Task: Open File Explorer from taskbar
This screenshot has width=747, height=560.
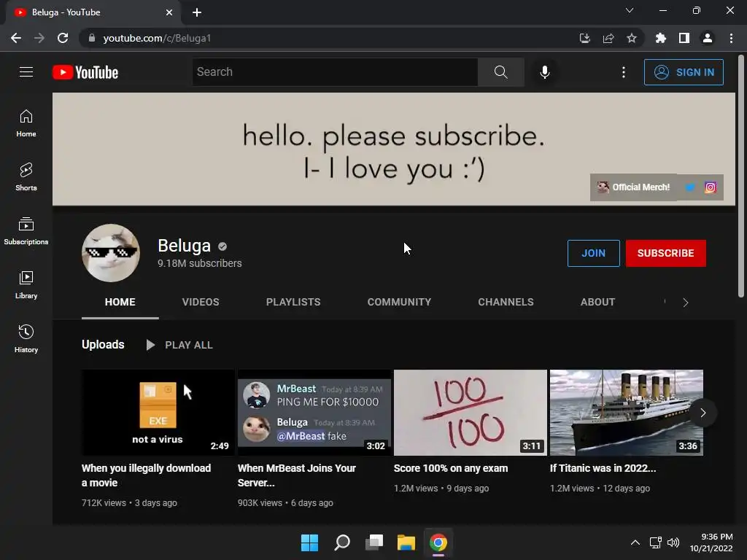Action: [406, 542]
